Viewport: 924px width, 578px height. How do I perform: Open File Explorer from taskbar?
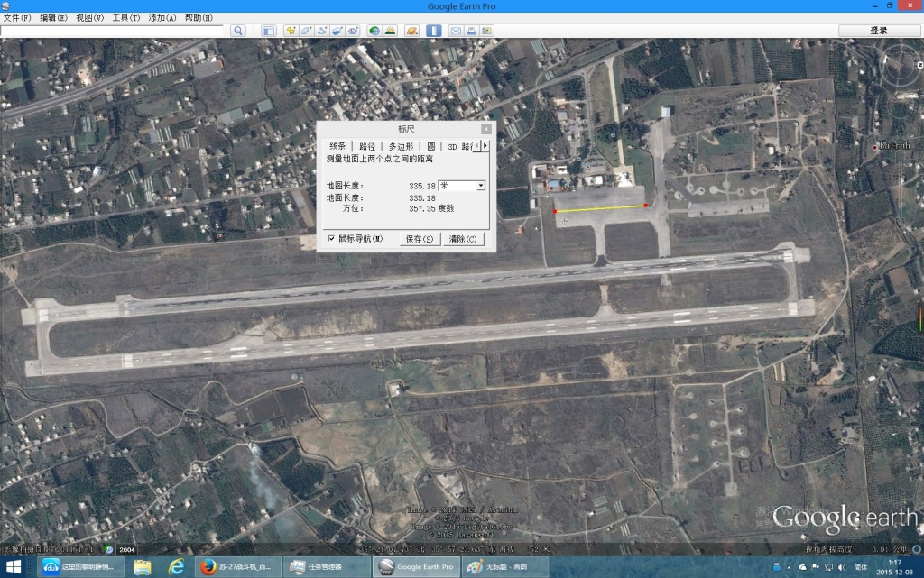142,567
